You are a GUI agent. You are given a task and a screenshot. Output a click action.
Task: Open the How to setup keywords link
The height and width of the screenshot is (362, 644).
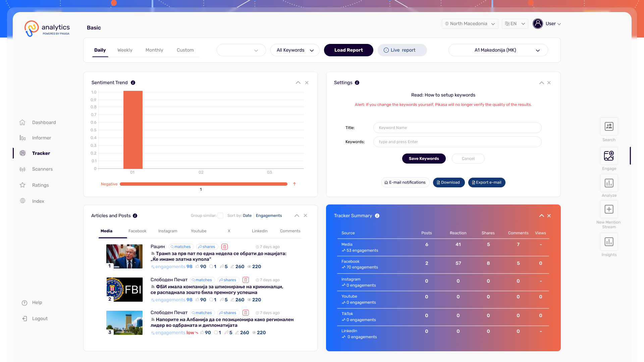(443, 95)
